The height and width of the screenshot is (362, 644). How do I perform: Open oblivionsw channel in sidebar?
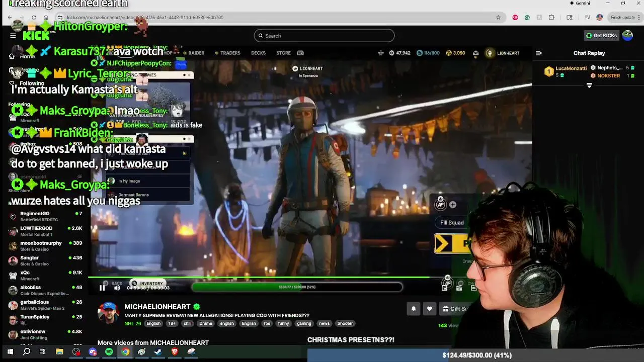pyautogui.click(x=45, y=334)
